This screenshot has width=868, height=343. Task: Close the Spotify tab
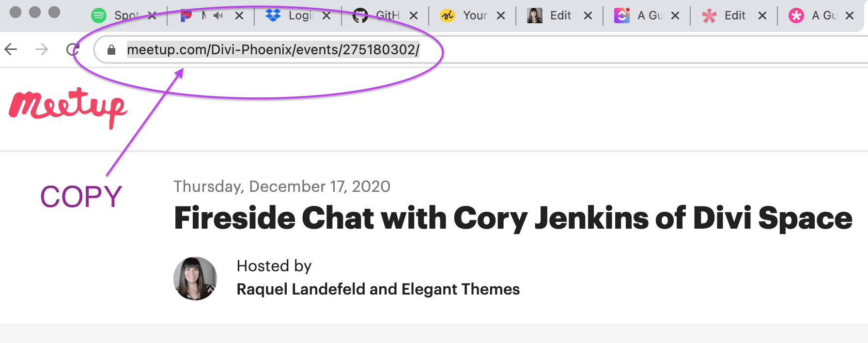[x=152, y=16]
